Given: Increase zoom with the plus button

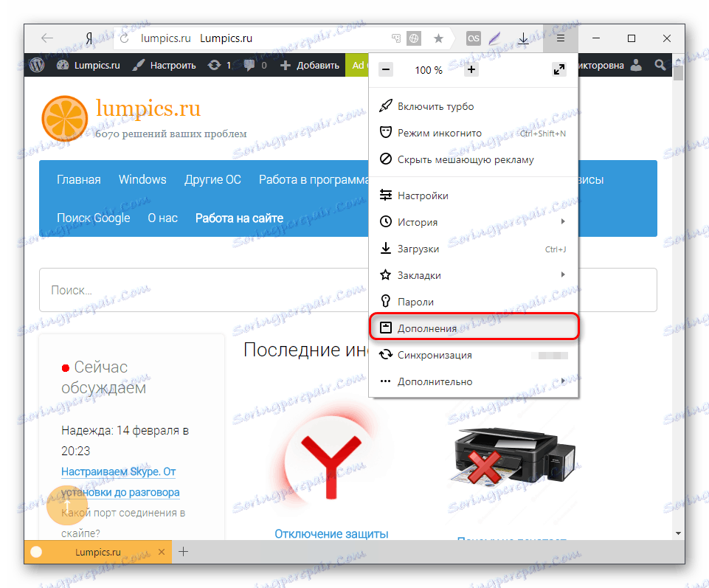Looking at the screenshot, I should click(x=471, y=69).
